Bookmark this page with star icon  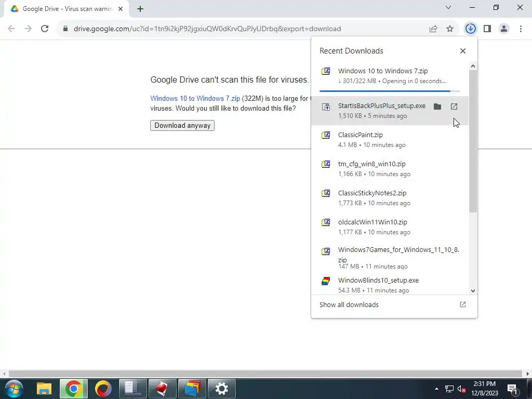[x=450, y=29]
